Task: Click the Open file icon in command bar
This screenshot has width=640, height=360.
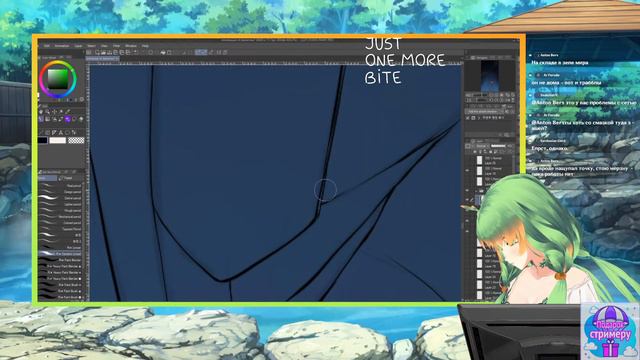Action: pyautogui.click(x=103, y=52)
